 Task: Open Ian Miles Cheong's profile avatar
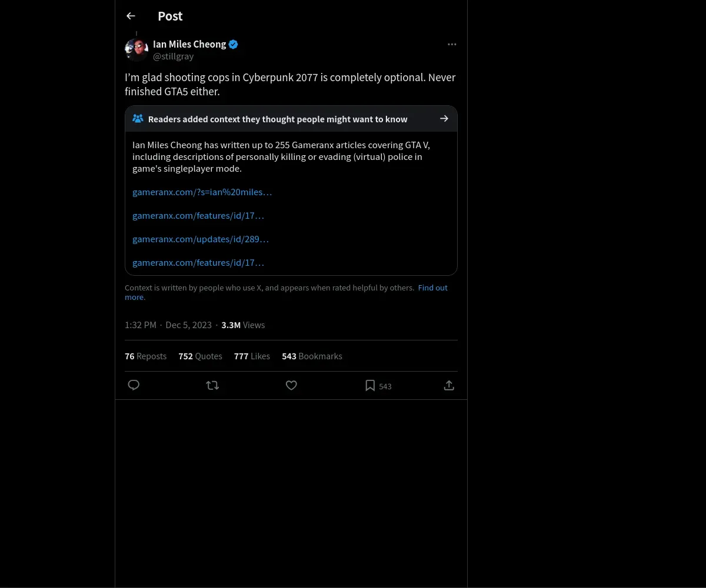(136, 49)
